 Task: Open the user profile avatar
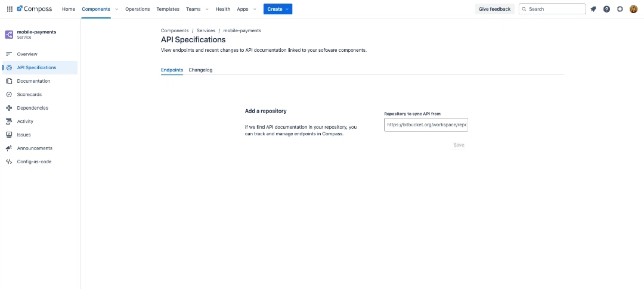click(x=633, y=9)
